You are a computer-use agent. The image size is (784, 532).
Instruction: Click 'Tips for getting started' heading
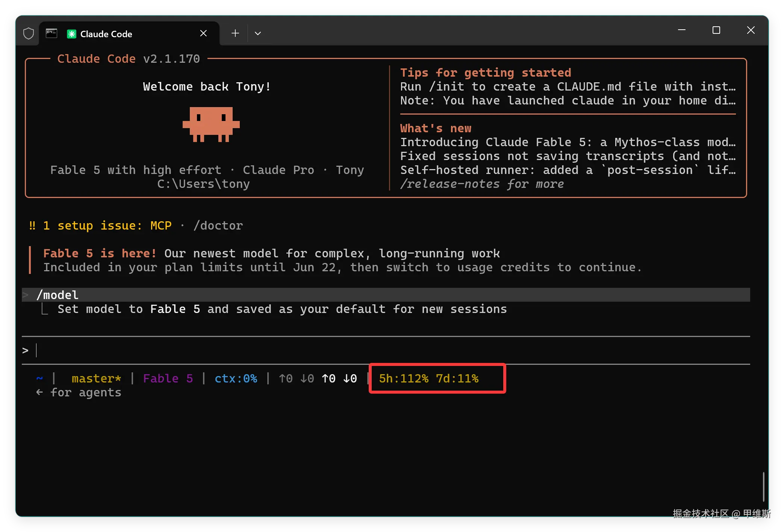(x=486, y=73)
